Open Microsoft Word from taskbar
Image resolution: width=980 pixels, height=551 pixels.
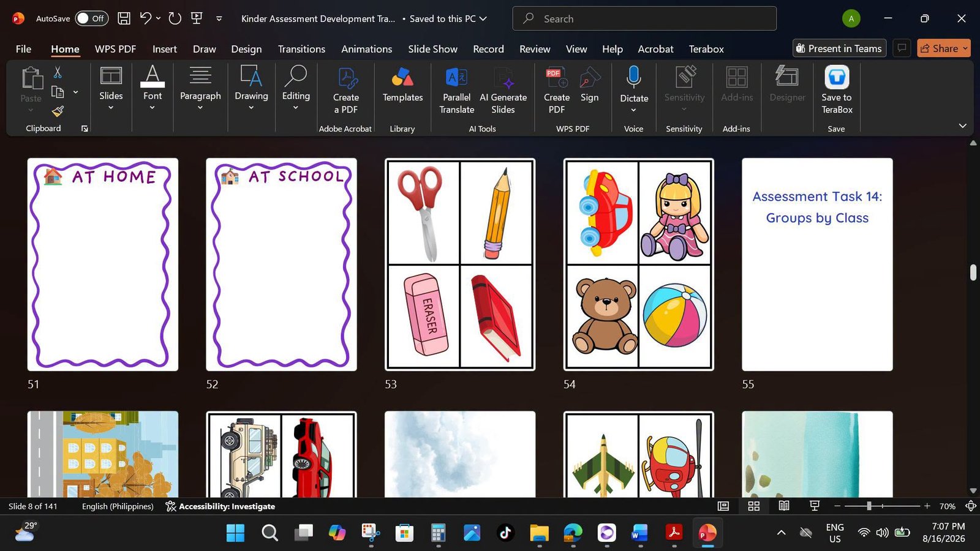[639, 533]
